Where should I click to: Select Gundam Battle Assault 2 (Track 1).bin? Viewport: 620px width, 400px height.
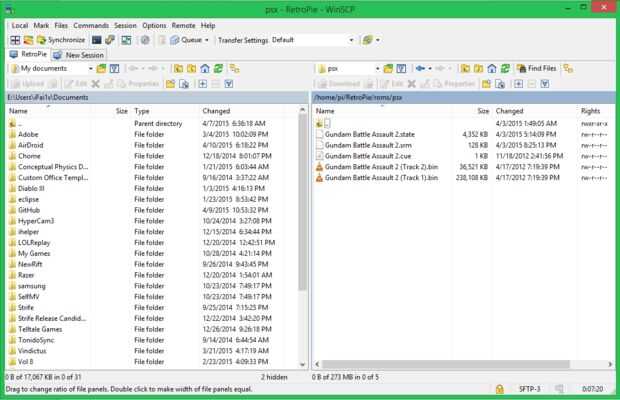pos(381,177)
